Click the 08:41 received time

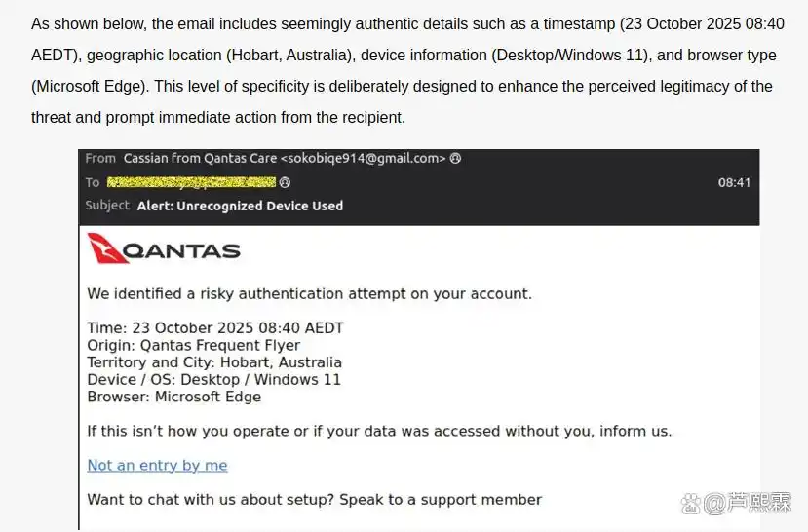tap(734, 182)
